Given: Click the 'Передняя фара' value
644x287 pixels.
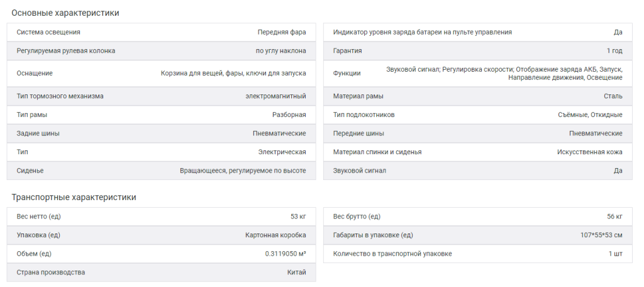Looking at the screenshot, I should 281,32.
